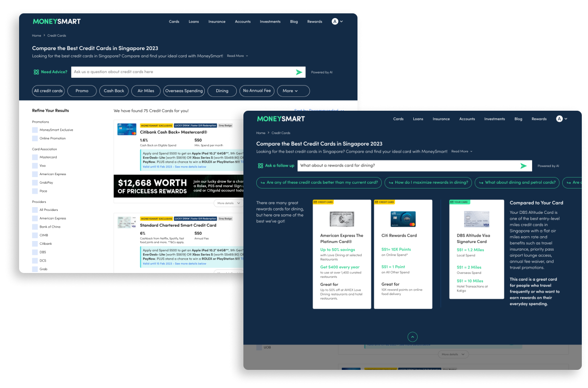
Task: Click MoneySmart logo in front window
Action: pos(281,119)
